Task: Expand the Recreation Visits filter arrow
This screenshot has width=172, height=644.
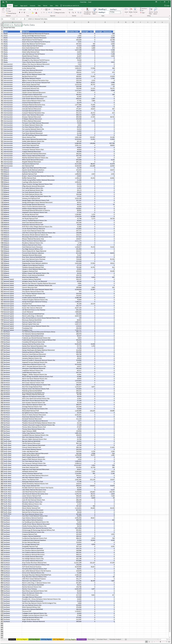Action: pos(80,32)
